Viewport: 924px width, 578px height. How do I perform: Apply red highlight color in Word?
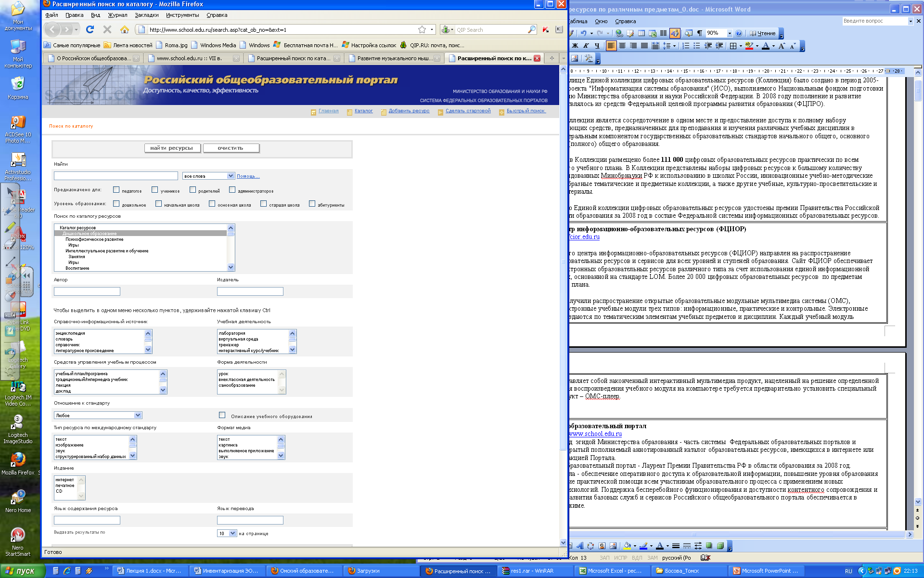point(748,46)
